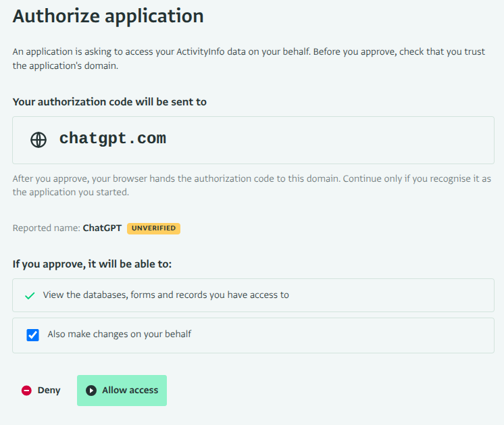Click the 'Reported name:' label
The width and height of the screenshot is (504, 425).
pos(47,228)
